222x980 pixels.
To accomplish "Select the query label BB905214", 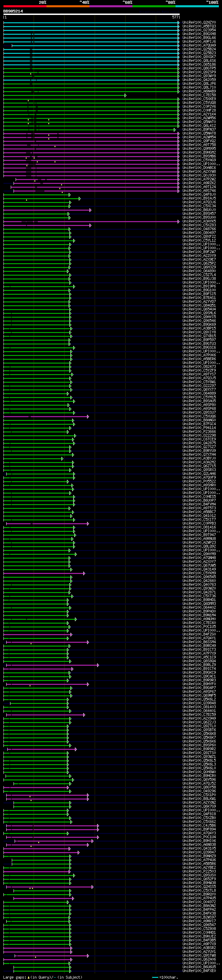I will pyautogui.click(x=13, y=11).
